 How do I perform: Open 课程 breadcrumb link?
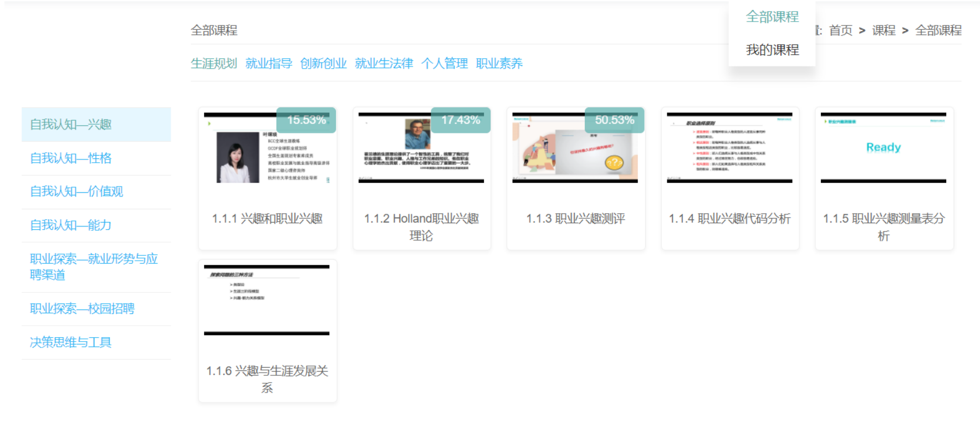click(x=884, y=30)
